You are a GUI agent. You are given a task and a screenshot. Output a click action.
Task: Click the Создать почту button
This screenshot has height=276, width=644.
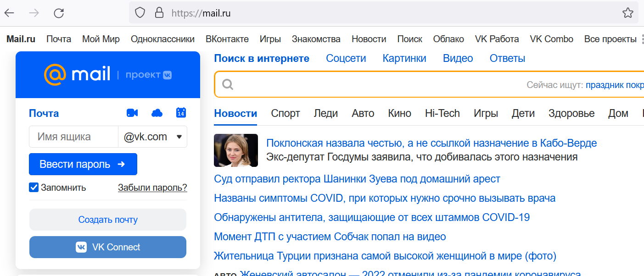(x=108, y=220)
